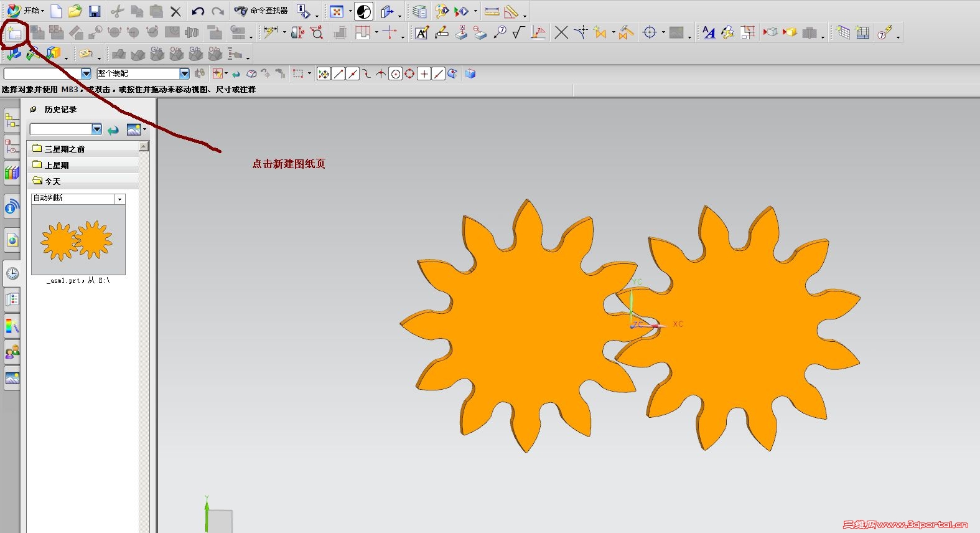Click the Tabular Note table icon

[x=843, y=32]
